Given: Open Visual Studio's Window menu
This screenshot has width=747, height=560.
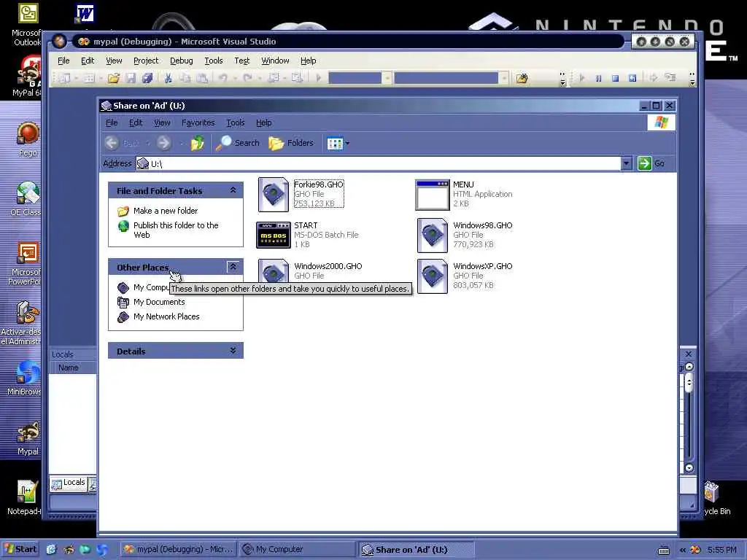Looking at the screenshot, I should tap(275, 61).
